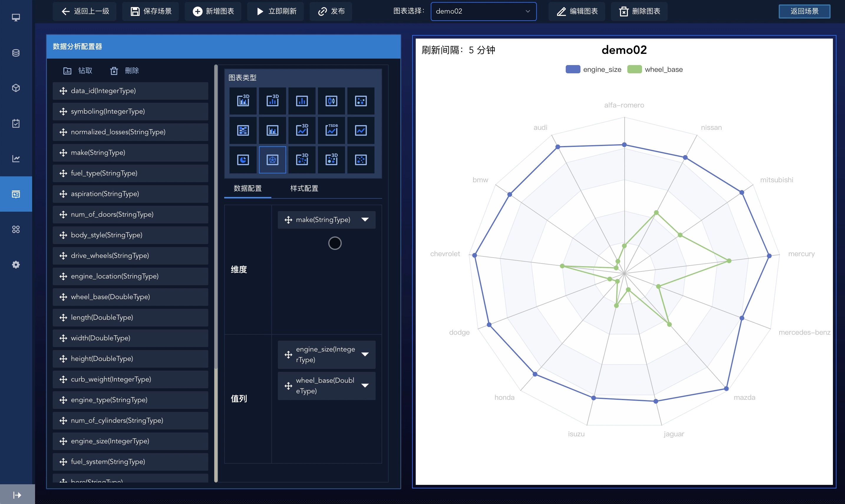Choose the 3D grouped bar chart with axis lines
Screen dimensions: 845x504
[243, 101]
